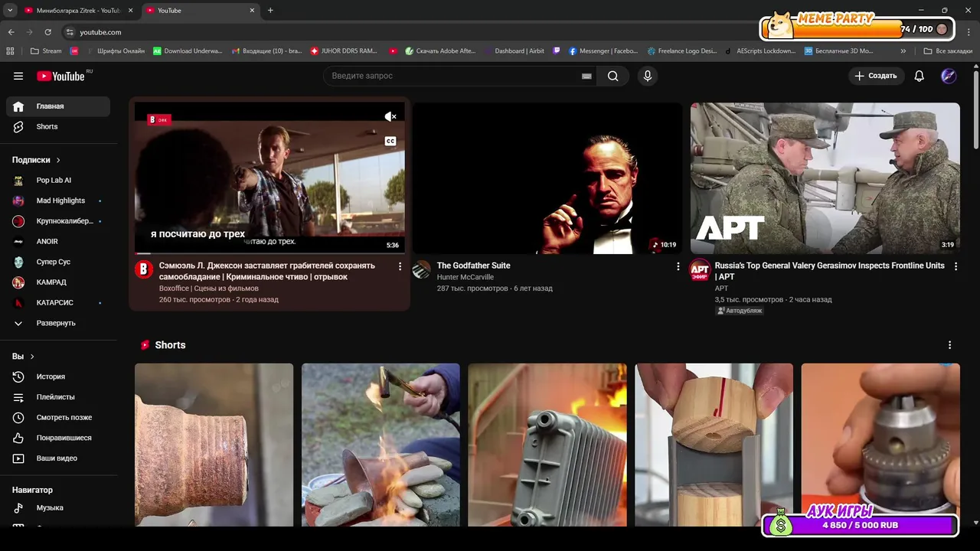
Task: Close the YouTube browser tab
Action: coord(252,11)
